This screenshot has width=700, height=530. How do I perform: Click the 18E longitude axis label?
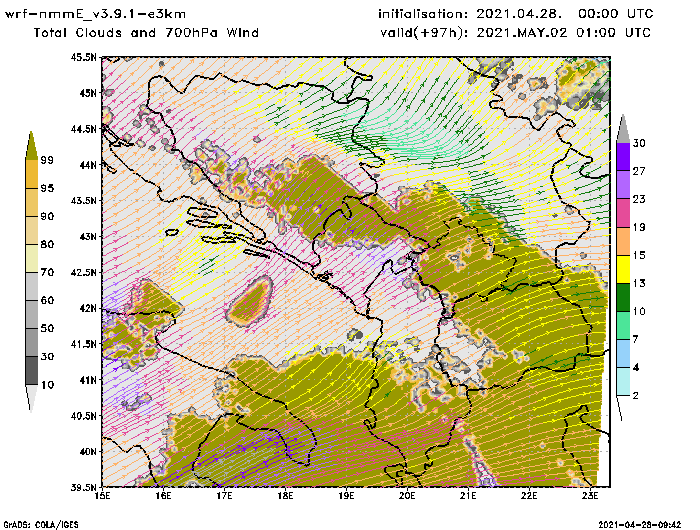285,496
